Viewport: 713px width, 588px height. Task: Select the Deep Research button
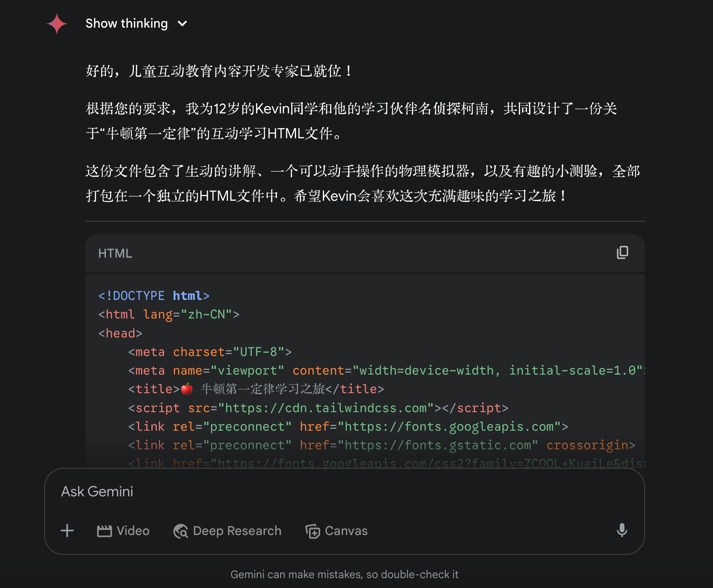[x=227, y=531]
